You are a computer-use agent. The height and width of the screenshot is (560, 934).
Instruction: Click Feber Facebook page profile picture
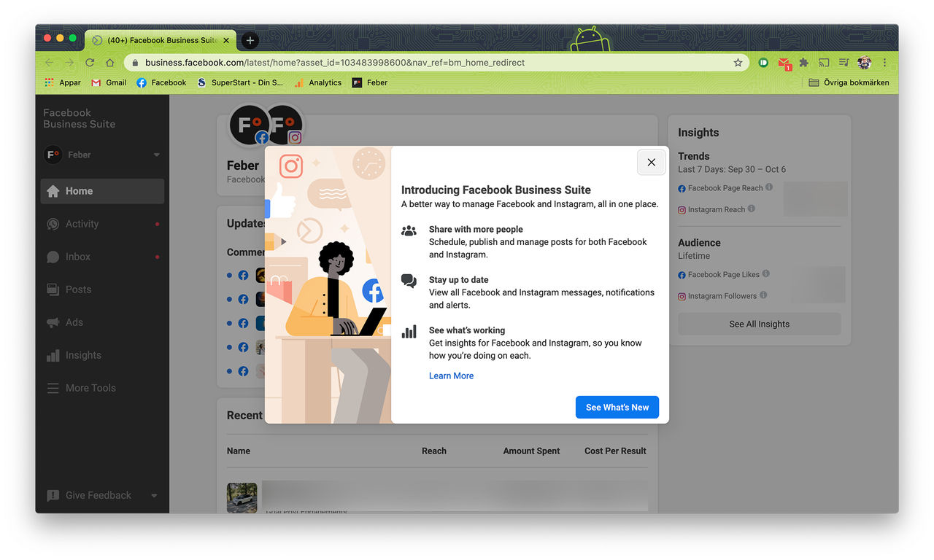point(249,125)
